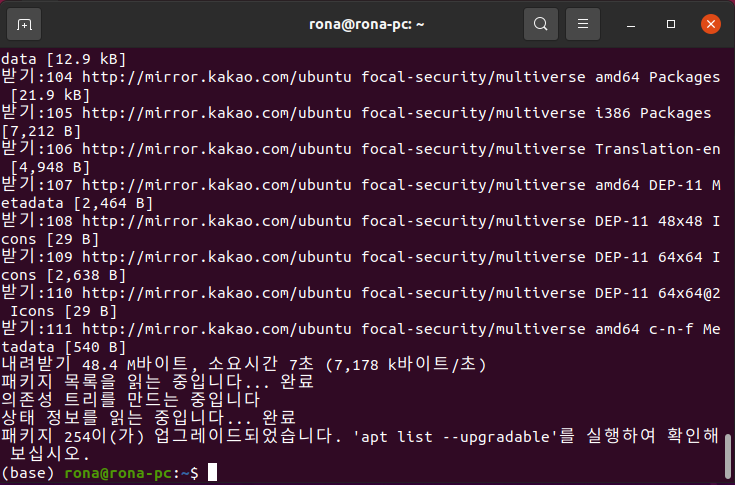Click the '[2,464 B]' size text
Viewport: 735px width, 485px height.
coord(113,203)
